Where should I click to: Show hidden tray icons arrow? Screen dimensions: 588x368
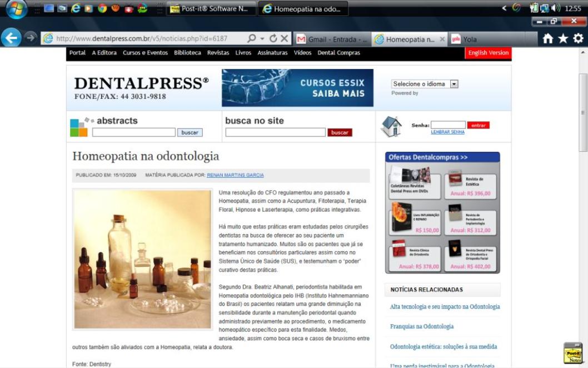click(x=505, y=8)
